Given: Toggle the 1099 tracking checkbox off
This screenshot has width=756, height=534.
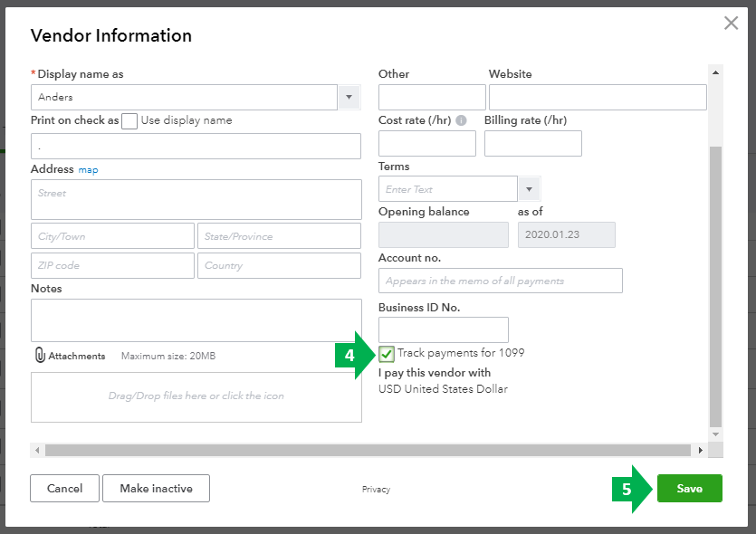Looking at the screenshot, I should (387, 354).
